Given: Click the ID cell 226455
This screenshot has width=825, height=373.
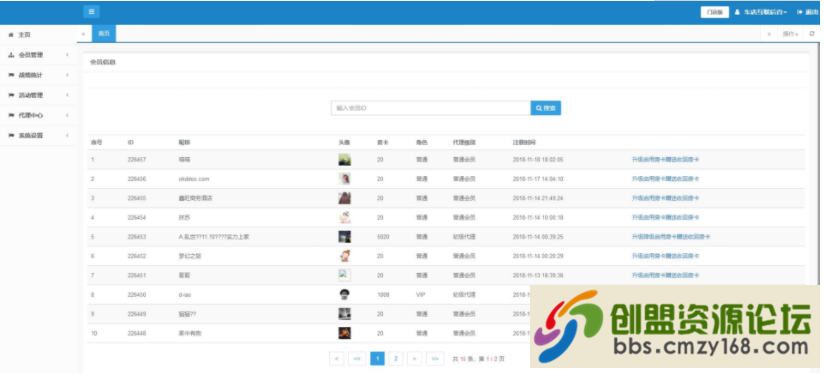Looking at the screenshot, I should click(x=137, y=198).
